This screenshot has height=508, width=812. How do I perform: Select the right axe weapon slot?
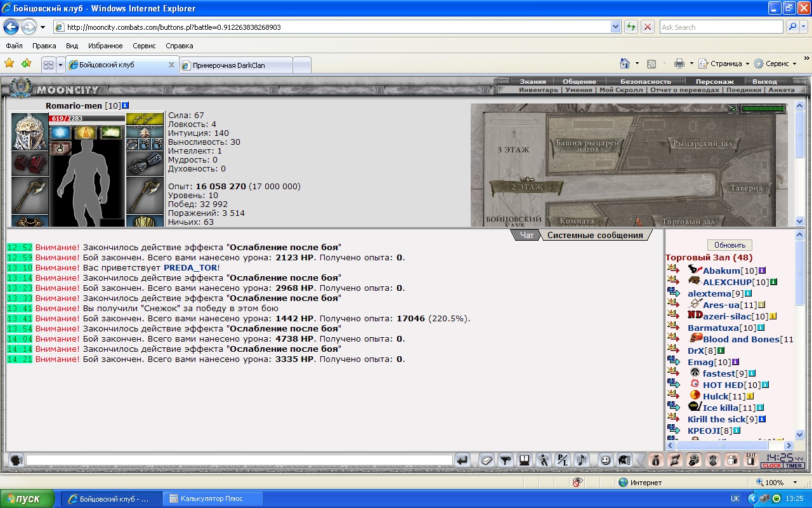click(x=145, y=196)
